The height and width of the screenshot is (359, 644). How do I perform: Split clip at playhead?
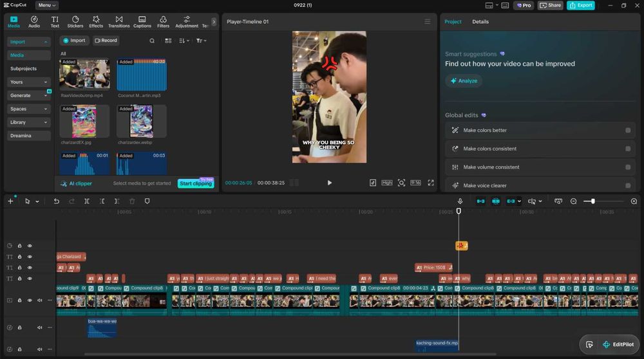87,201
